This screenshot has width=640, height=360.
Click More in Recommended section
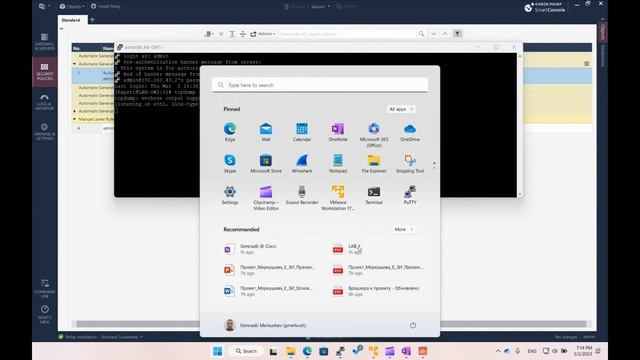tap(404, 229)
